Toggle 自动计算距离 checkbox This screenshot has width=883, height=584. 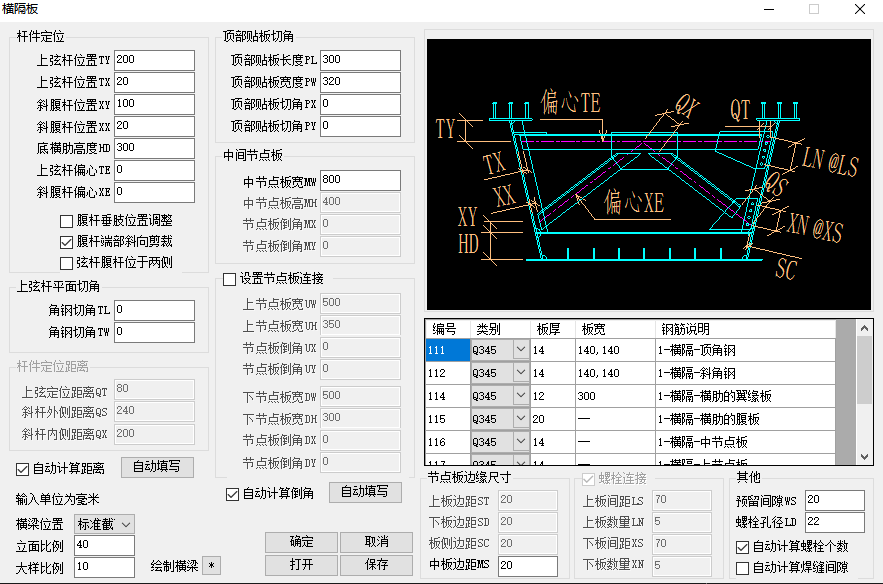point(23,469)
